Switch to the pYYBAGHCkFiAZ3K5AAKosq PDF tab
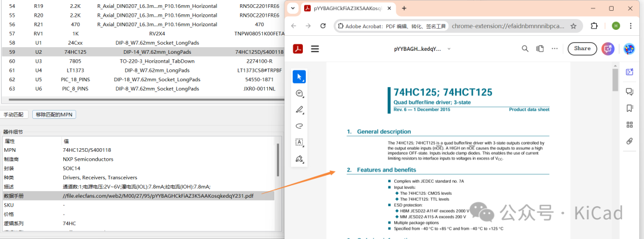The image size is (644, 239). point(348,8)
